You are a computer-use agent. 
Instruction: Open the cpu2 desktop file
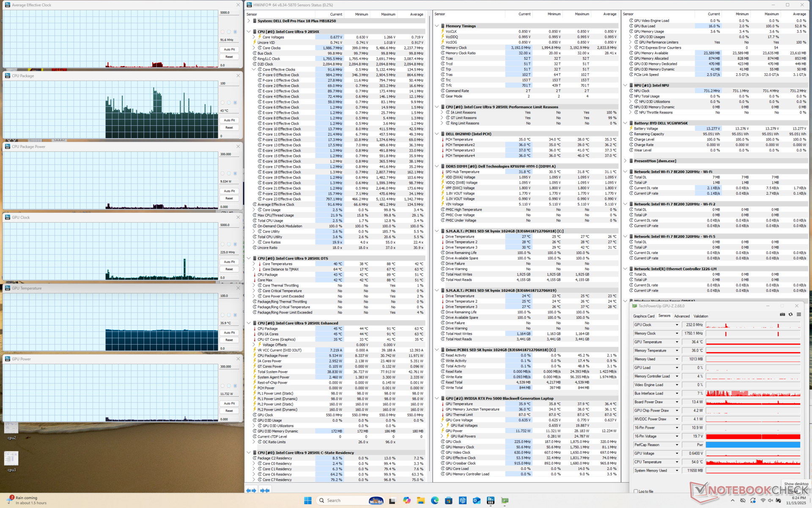coord(11,429)
